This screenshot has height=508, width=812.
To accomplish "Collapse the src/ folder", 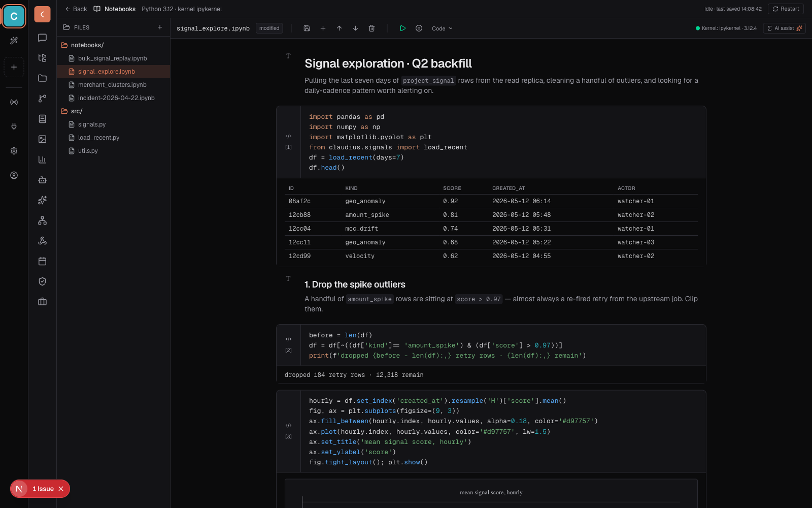I will point(113,111).
